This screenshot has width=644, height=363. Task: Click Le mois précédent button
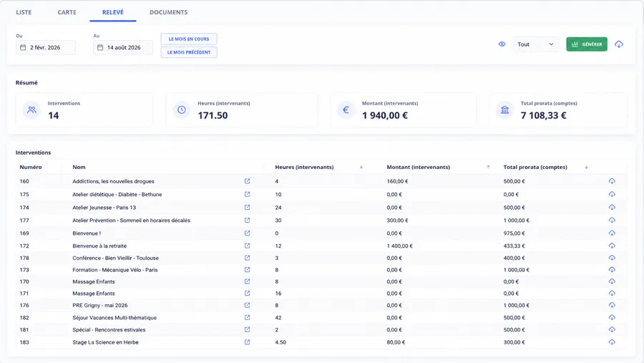coord(189,52)
